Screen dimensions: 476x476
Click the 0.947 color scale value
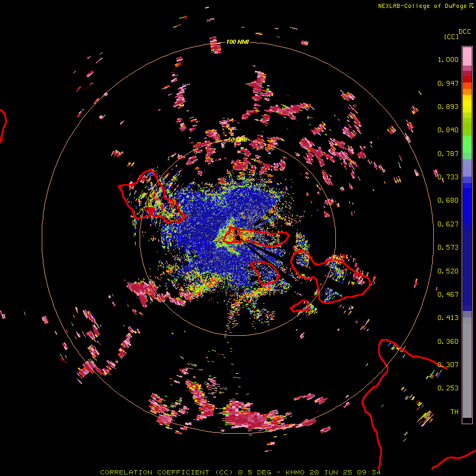click(x=448, y=83)
